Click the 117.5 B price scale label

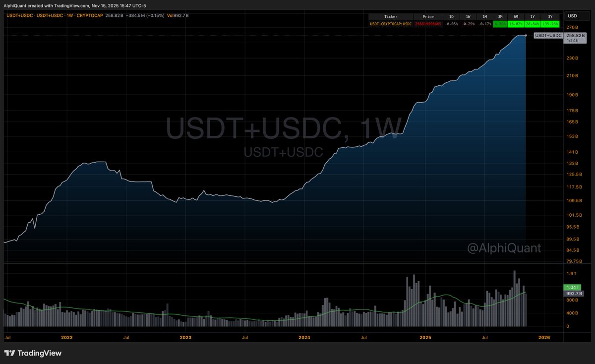click(574, 187)
